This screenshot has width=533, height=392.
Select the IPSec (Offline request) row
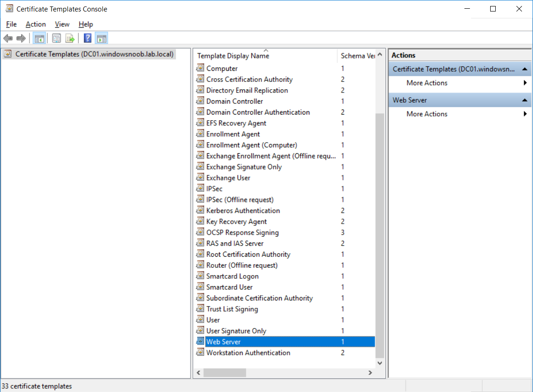(x=285, y=199)
